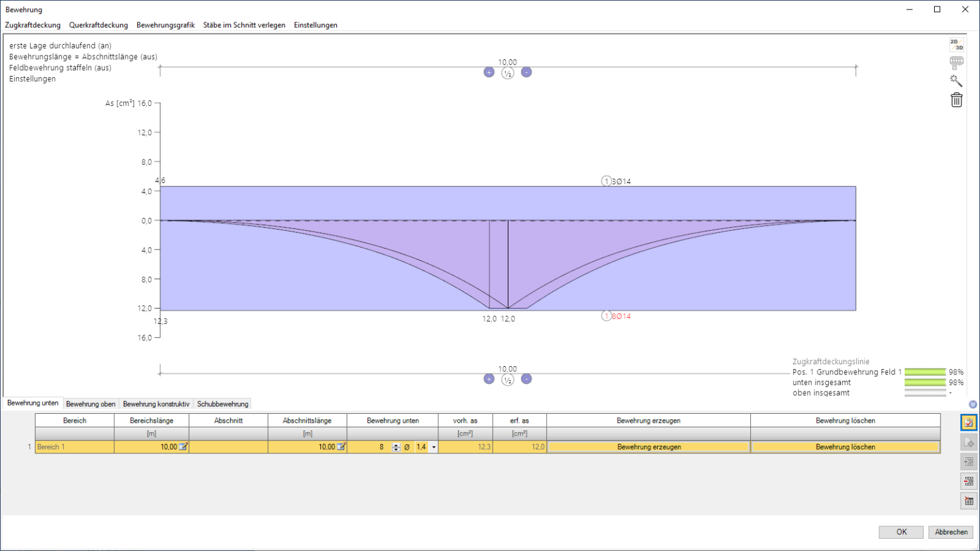Screen dimensions: 980x551
Task: Click the bar layer display icon below 2D/3D
Action: point(956,61)
